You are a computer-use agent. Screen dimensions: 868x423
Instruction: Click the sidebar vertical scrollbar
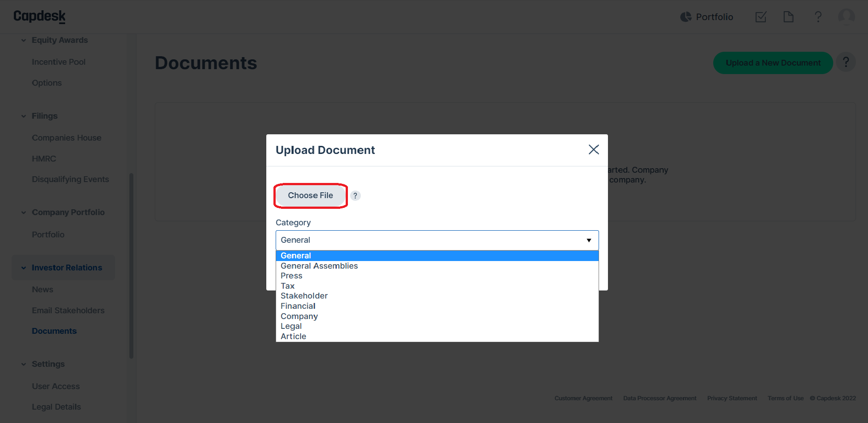(x=131, y=266)
